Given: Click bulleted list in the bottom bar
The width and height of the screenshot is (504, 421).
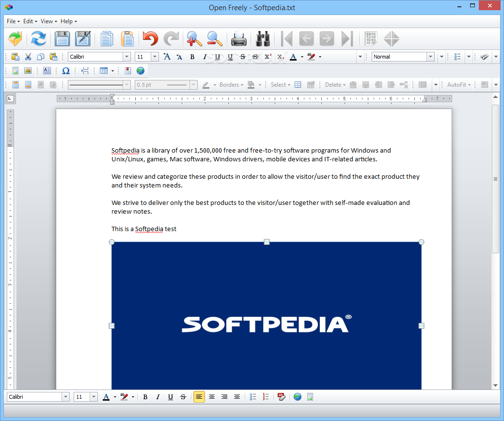Looking at the screenshot, I should click(x=253, y=397).
